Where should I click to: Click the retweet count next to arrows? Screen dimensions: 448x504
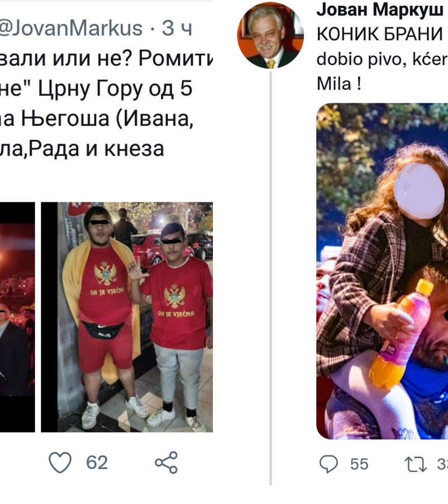tap(442, 464)
